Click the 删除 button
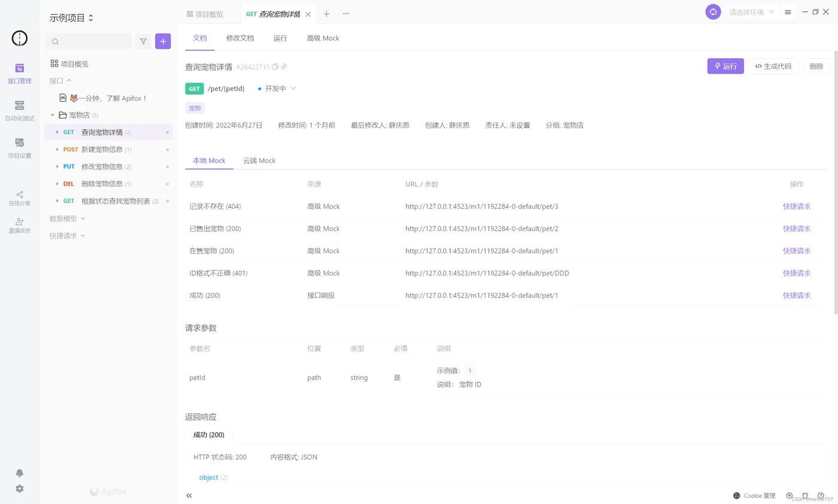 coord(816,66)
